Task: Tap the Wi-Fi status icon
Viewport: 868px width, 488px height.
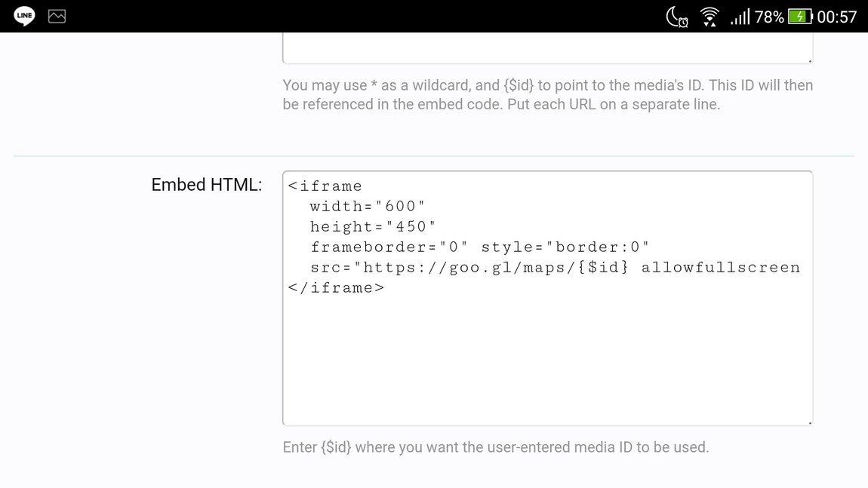Action: tap(709, 17)
